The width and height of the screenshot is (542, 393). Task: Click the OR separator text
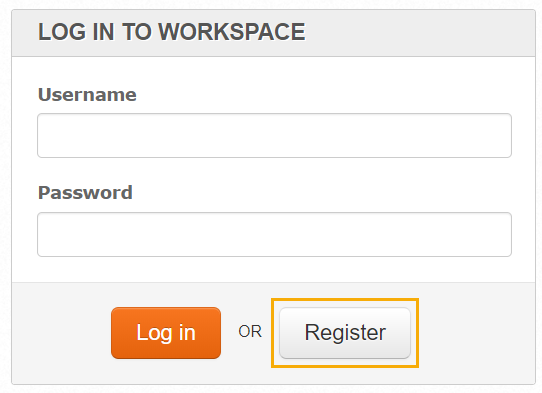(250, 332)
